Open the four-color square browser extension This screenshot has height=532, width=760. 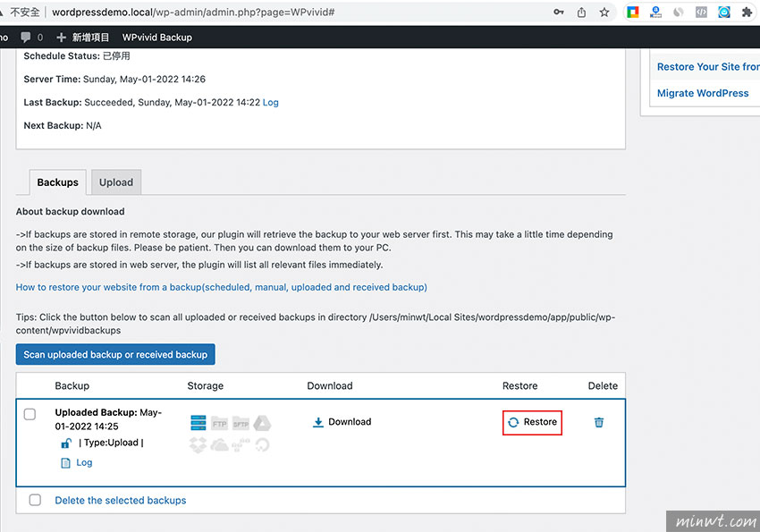[x=633, y=13]
